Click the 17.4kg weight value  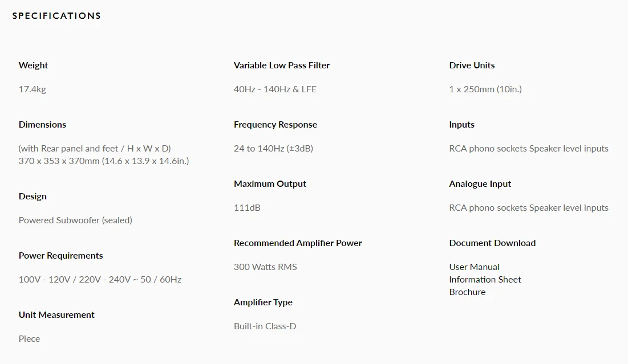tap(32, 89)
